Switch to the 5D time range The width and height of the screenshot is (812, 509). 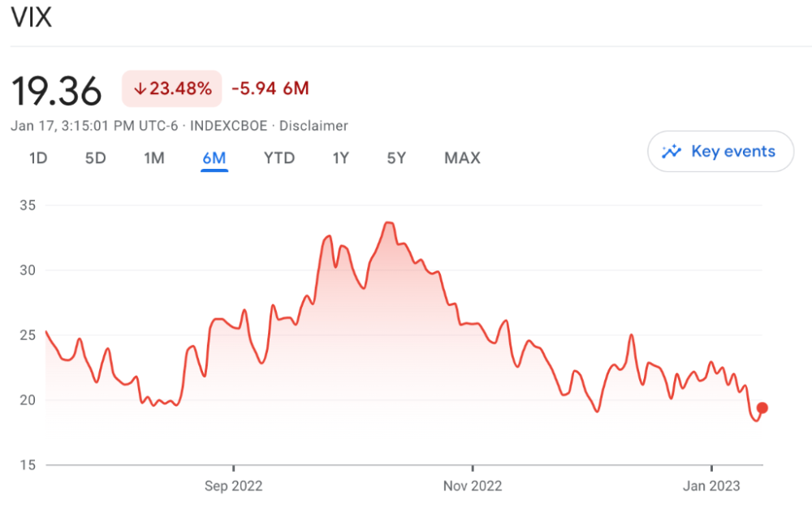[96, 158]
